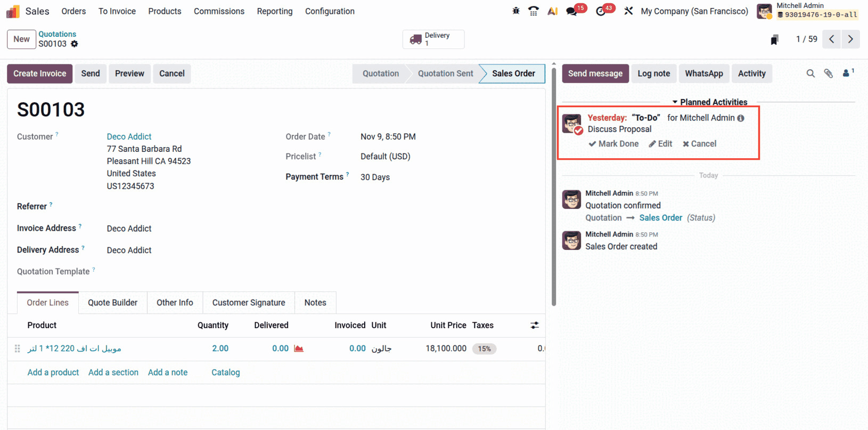Click the bug debug icon in top bar

pos(515,11)
